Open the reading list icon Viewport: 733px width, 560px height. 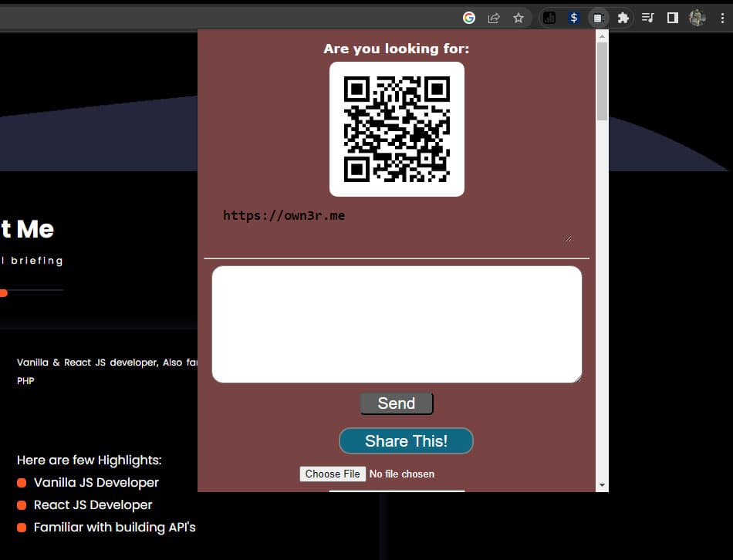(648, 17)
